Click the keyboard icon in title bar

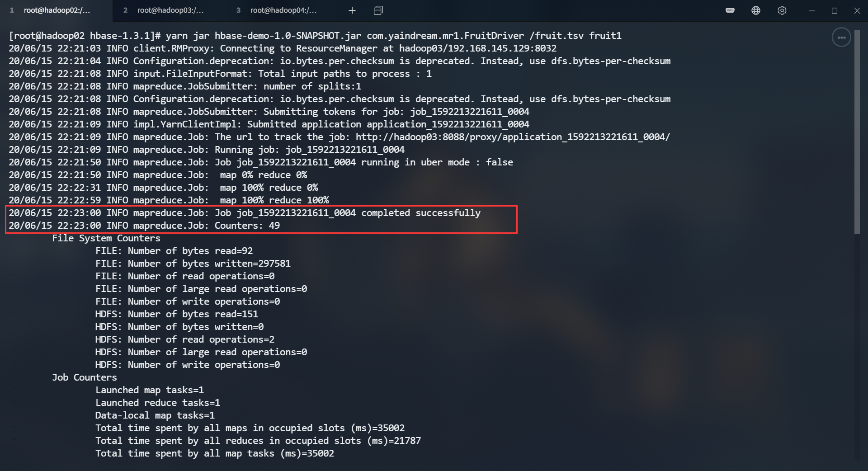[730, 10]
